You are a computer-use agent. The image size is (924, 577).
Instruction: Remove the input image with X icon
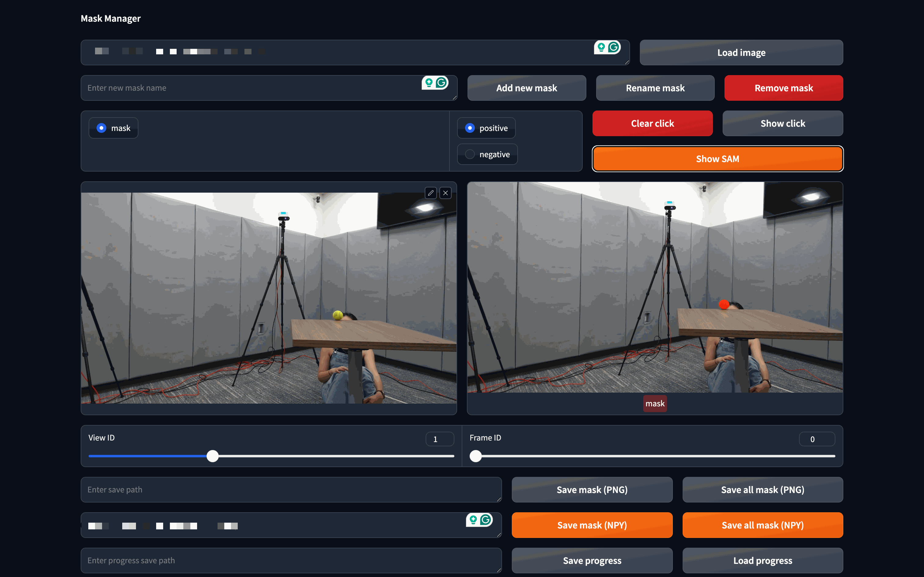pyautogui.click(x=445, y=193)
